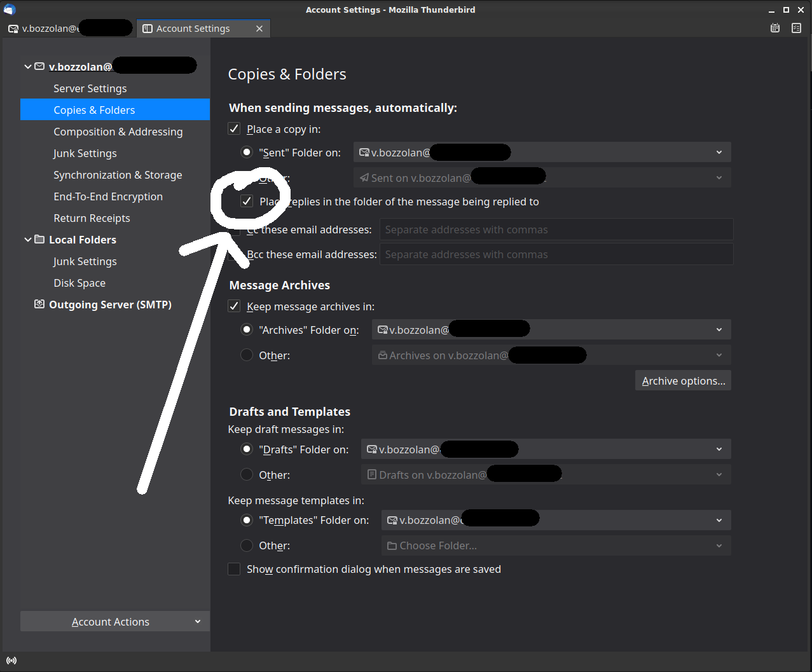This screenshot has height=672, width=812.
Task: Open the Drafts folder account dropdown
Action: [546, 449]
